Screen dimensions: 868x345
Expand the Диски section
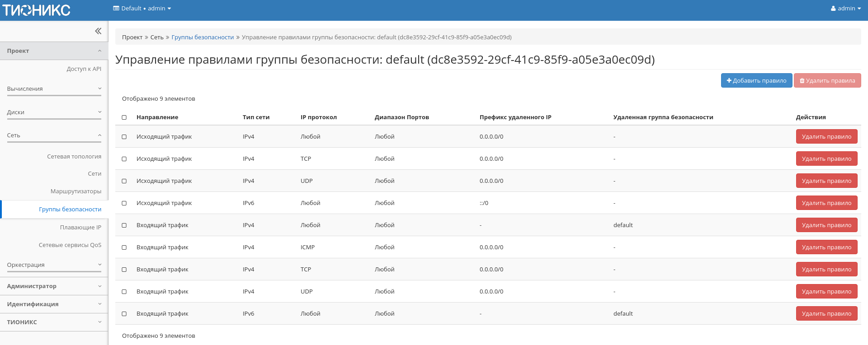tap(54, 112)
